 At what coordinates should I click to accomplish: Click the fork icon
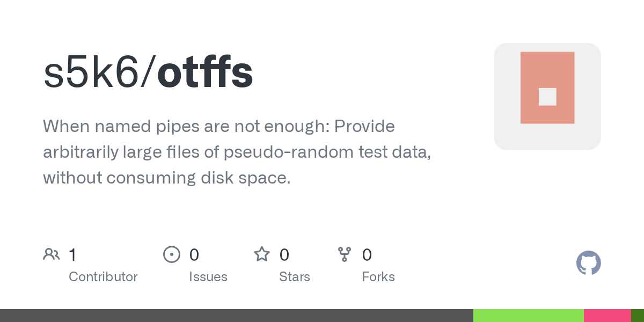[345, 254]
